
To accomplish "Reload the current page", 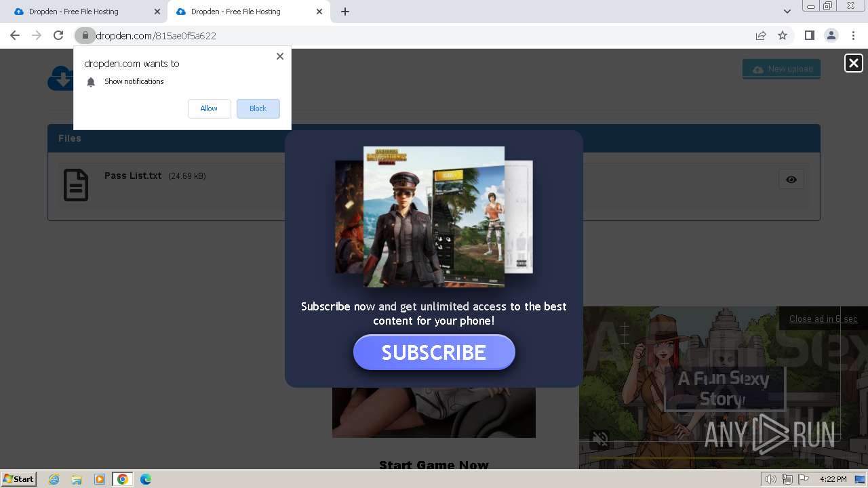I will (58, 35).
